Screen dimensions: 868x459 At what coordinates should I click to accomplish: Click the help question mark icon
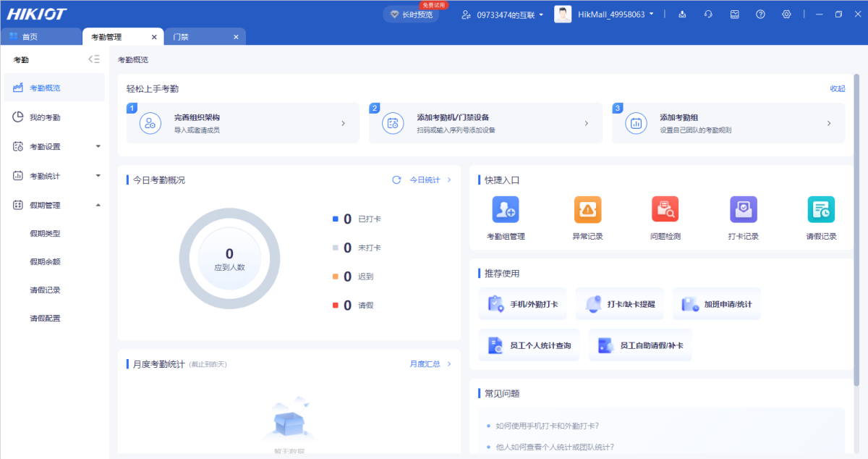(760, 14)
